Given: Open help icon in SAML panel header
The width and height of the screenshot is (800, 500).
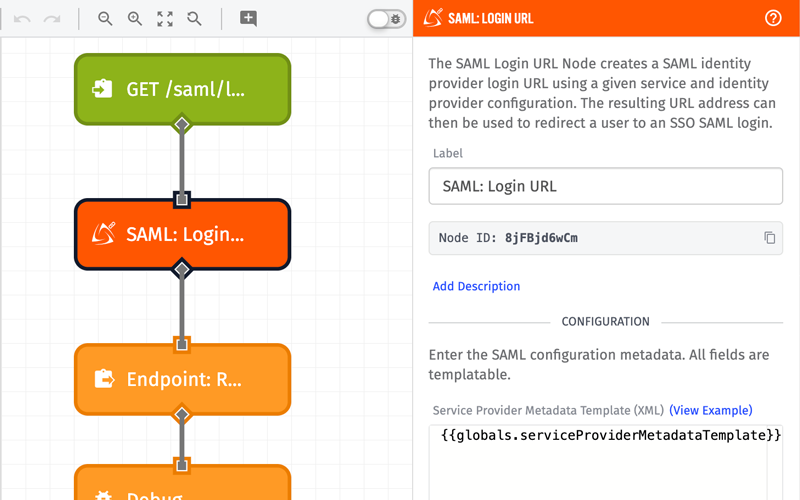Looking at the screenshot, I should [773, 18].
